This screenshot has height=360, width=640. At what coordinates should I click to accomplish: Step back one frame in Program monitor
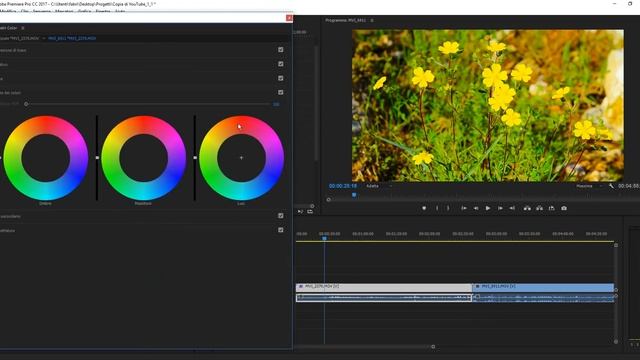pos(476,208)
